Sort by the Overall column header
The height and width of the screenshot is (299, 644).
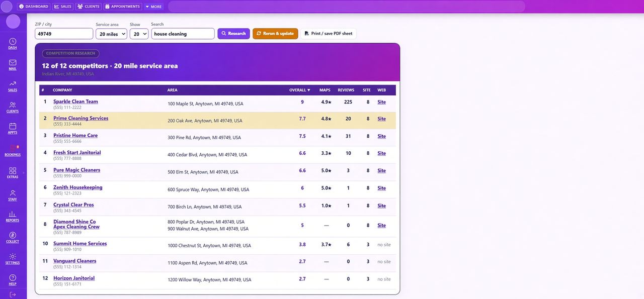point(300,90)
